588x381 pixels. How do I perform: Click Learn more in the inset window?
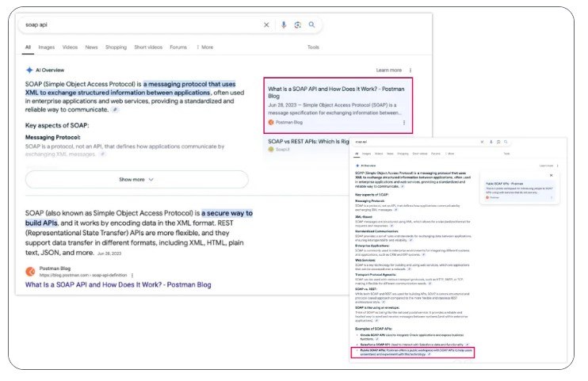(546, 166)
